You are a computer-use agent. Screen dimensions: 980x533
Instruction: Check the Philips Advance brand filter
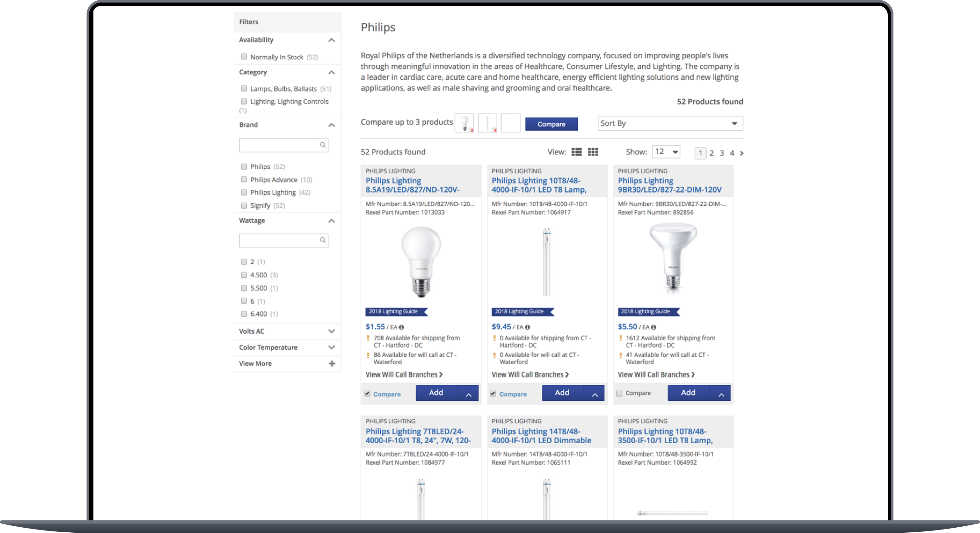[244, 179]
